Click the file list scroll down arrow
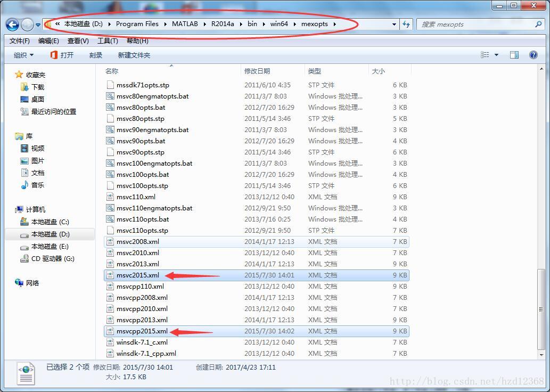Image resolution: width=550 pixels, height=392 pixels. pyautogui.click(x=541, y=355)
